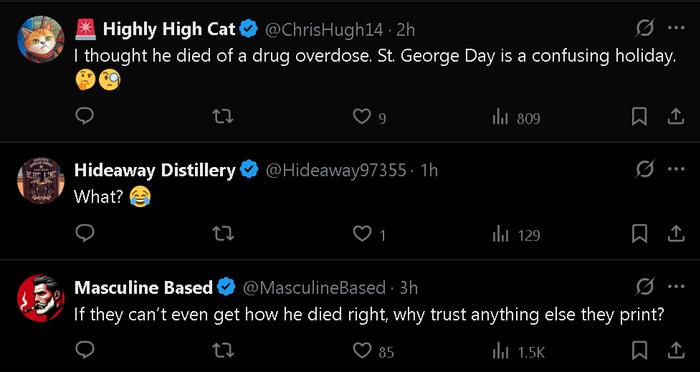The height and width of the screenshot is (372, 700).
Task: View analytics showing 1.5K views
Action: 518,352
